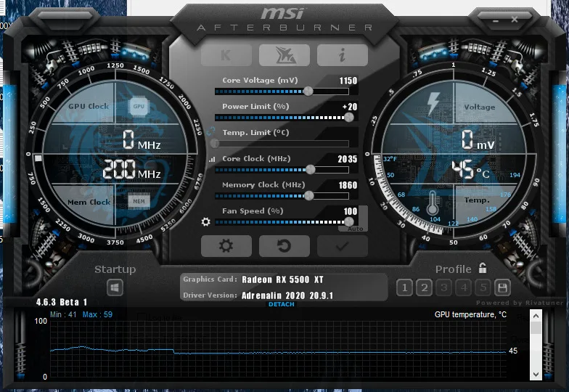Image resolution: width=569 pixels, height=392 pixels.
Task: Click the Memory Clock slider handle
Action: [x=309, y=196]
